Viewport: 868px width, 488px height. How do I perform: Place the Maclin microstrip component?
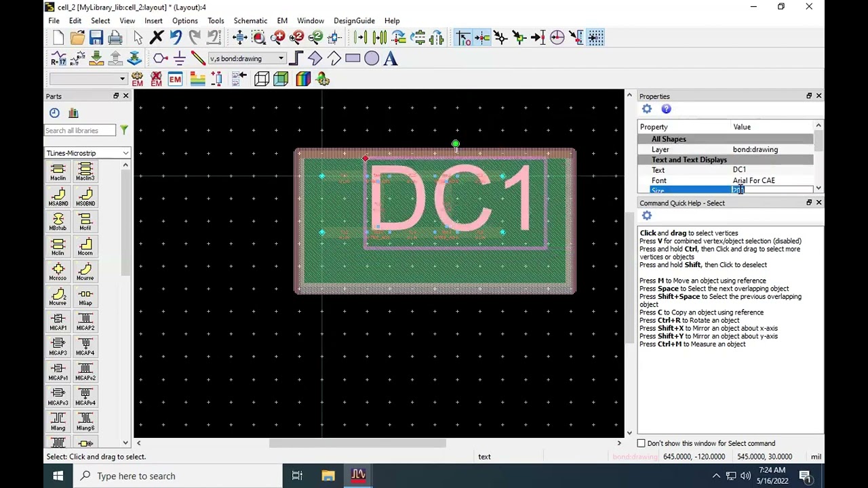click(58, 171)
